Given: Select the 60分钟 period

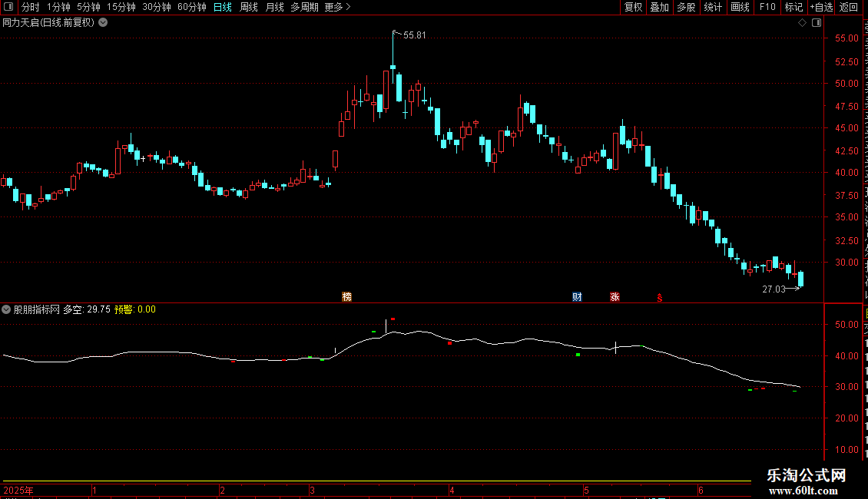Looking at the screenshot, I should (x=192, y=7).
